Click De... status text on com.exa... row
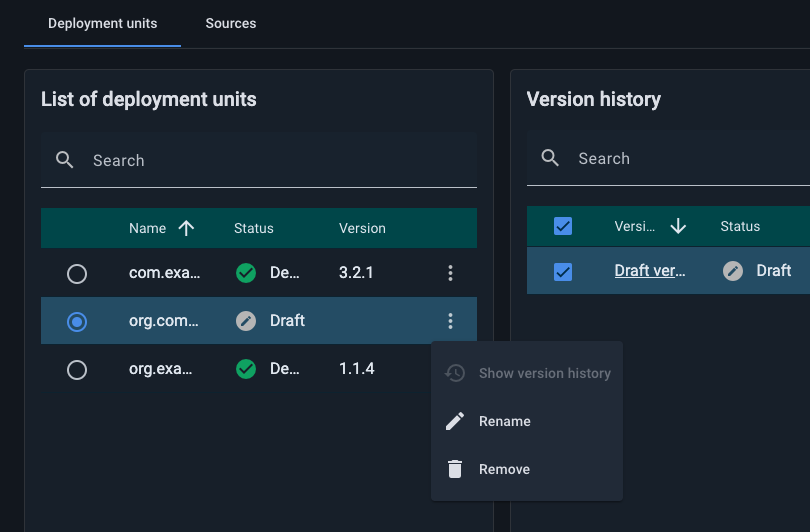Screen dimensions: 810x532 coord(285,273)
